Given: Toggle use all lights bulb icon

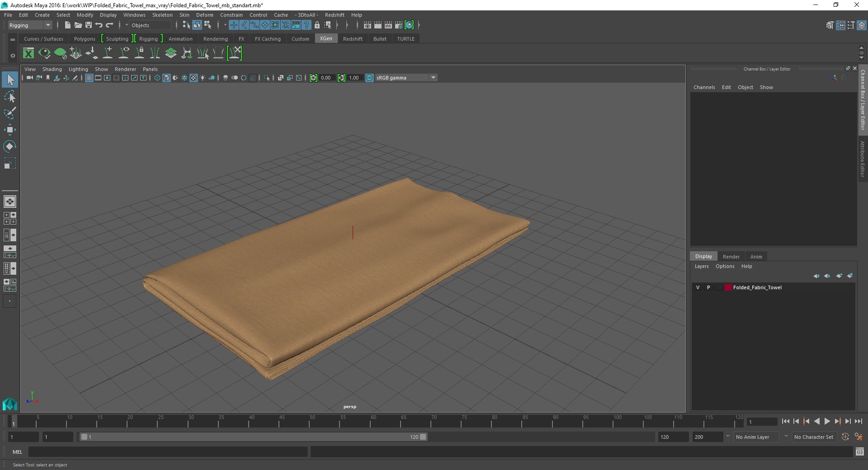Looking at the screenshot, I should pos(203,78).
